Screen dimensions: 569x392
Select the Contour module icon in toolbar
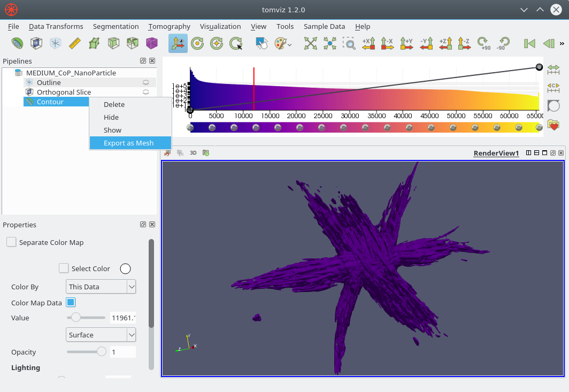point(17,43)
